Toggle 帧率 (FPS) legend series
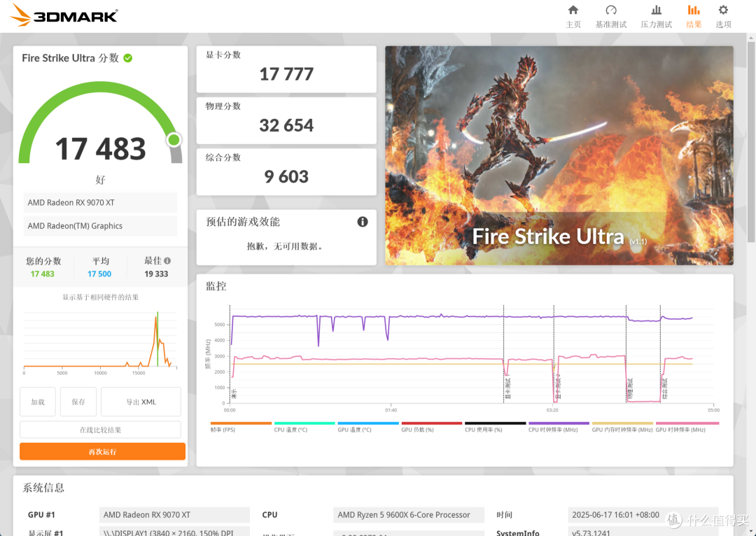 coord(241,427)
